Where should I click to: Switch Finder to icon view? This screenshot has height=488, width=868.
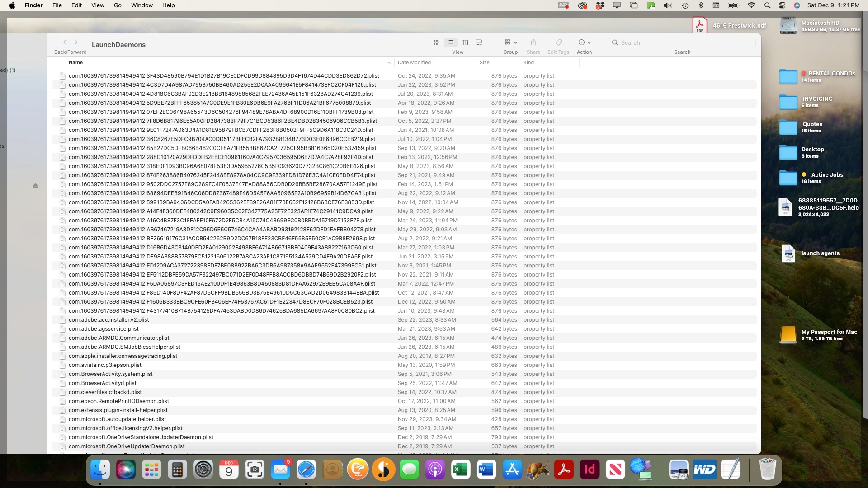pyautogui.click(x=437, y=42)
